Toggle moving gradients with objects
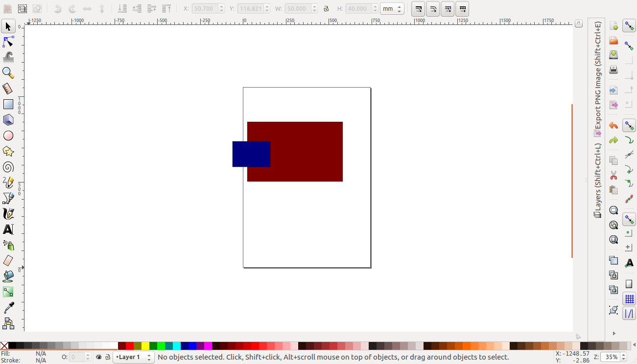Image resolution: width=637 pixels, height=364 pixels. point(448,9)
